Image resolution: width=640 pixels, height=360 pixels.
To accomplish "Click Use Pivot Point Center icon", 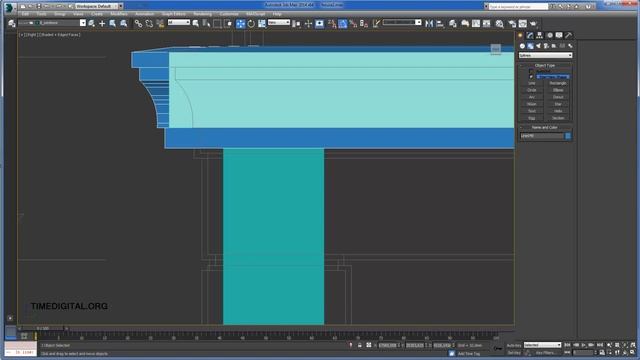I will (297, 24).
